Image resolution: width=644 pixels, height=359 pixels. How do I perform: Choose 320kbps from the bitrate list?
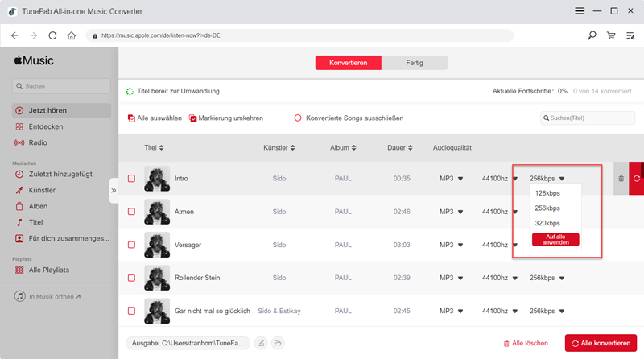point(547,223)
